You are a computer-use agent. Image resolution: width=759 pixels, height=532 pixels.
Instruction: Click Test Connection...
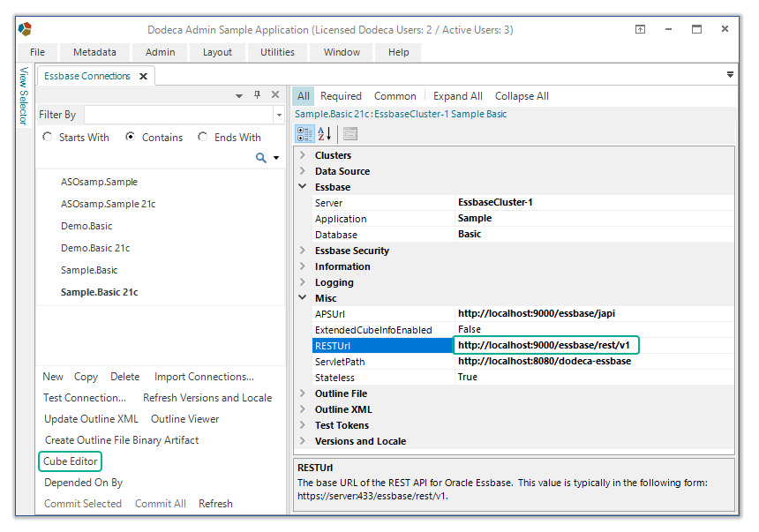tap(84, 398)
